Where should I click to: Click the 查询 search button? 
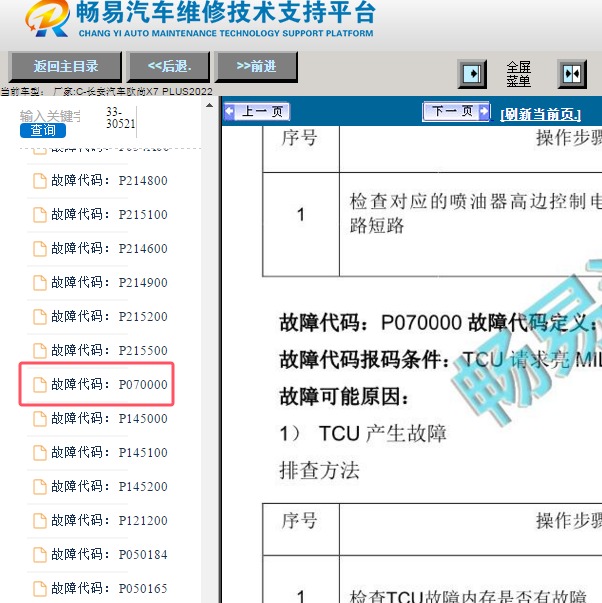tap(43, 130)
